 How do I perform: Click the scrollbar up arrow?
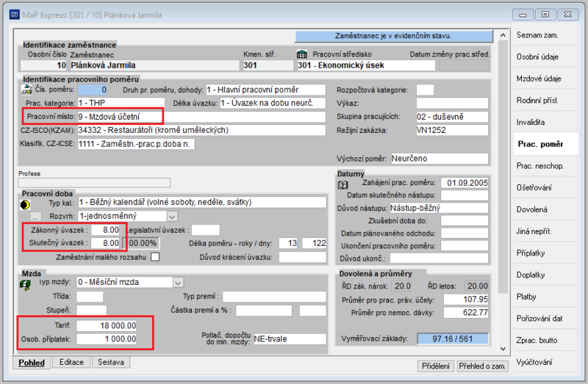pos(503,35)
